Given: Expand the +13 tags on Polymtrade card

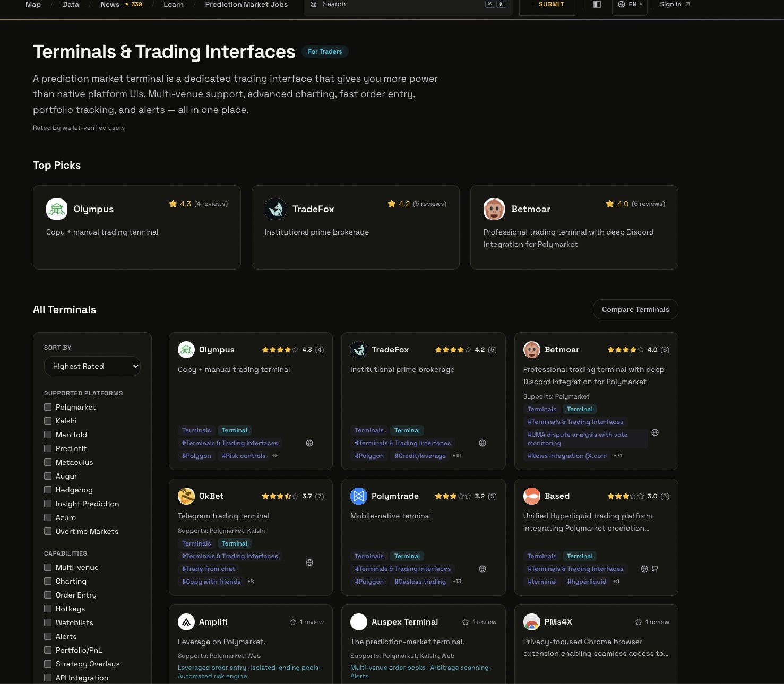Looking at the screenshot, I should (456, 582).
